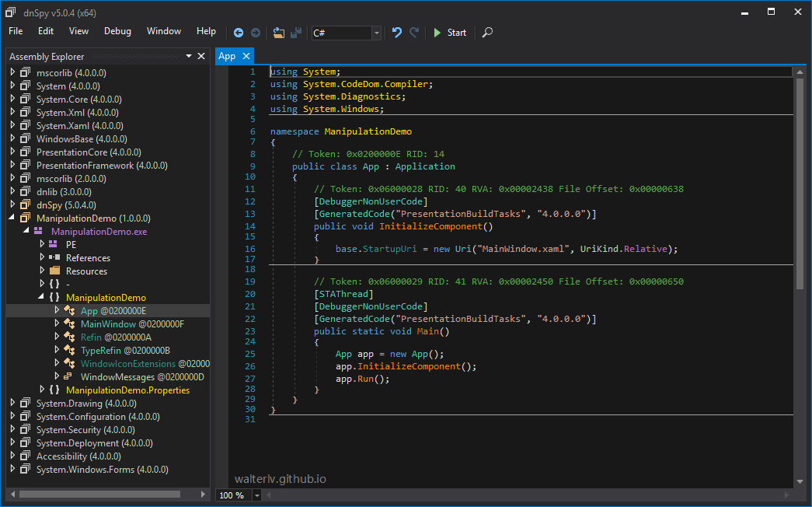Image resolution: width=812 pixels, height=507 pixels.
Task: Expand the dnlib (3.0.0.0) node
Action: point(13,191)
